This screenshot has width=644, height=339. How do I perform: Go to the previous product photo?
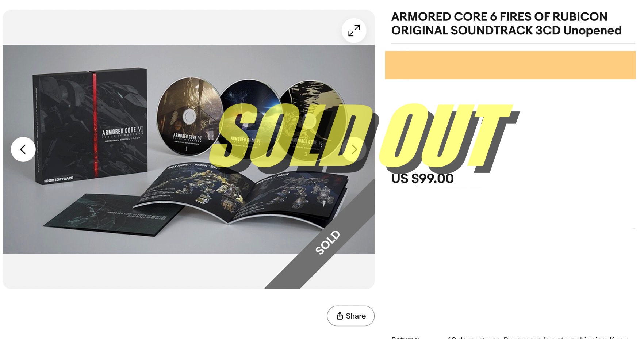[23, 149]
